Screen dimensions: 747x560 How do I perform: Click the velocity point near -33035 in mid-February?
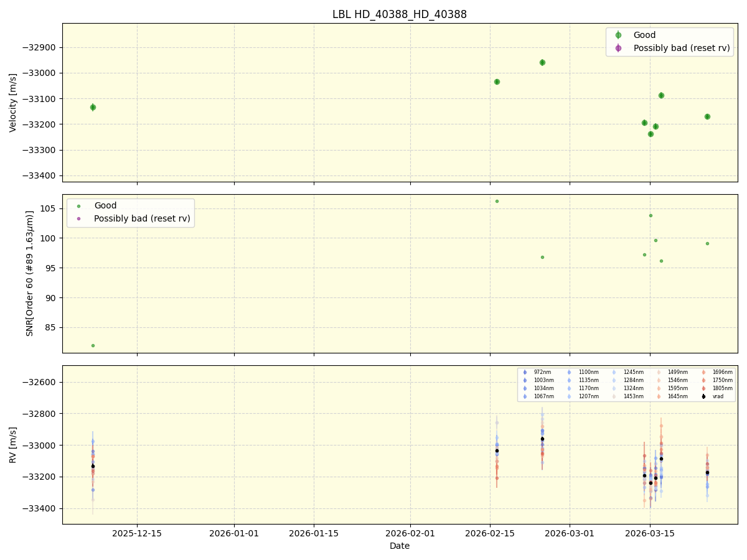click(497, 82)
